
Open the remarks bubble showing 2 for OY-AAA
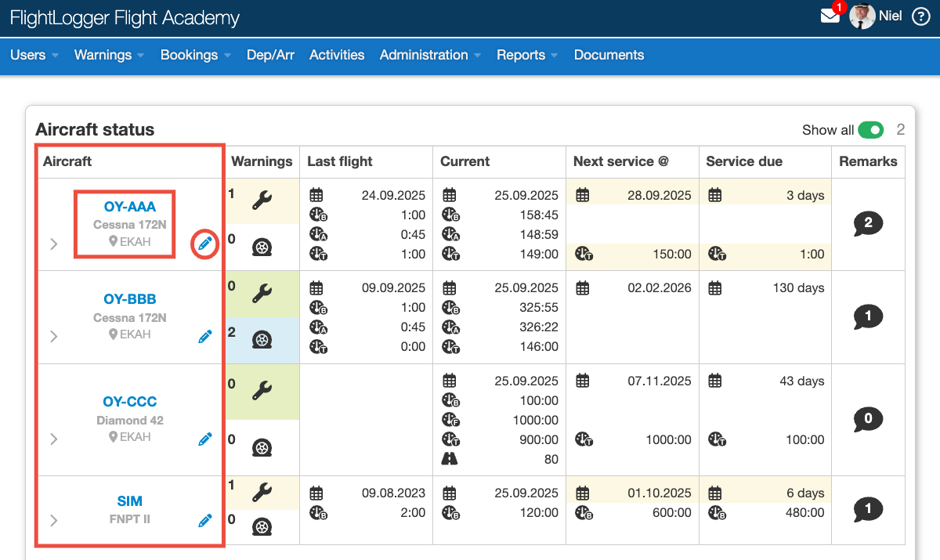click(868, 223)
